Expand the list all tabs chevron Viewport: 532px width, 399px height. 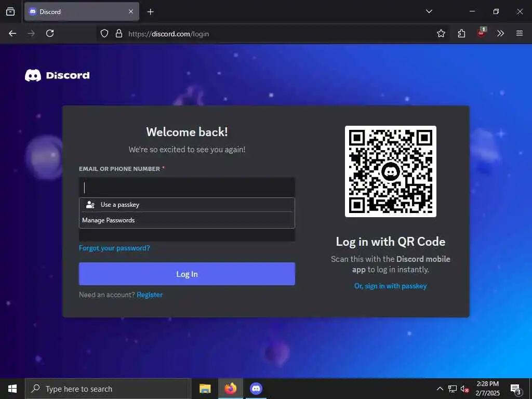[x=429, y=11]
